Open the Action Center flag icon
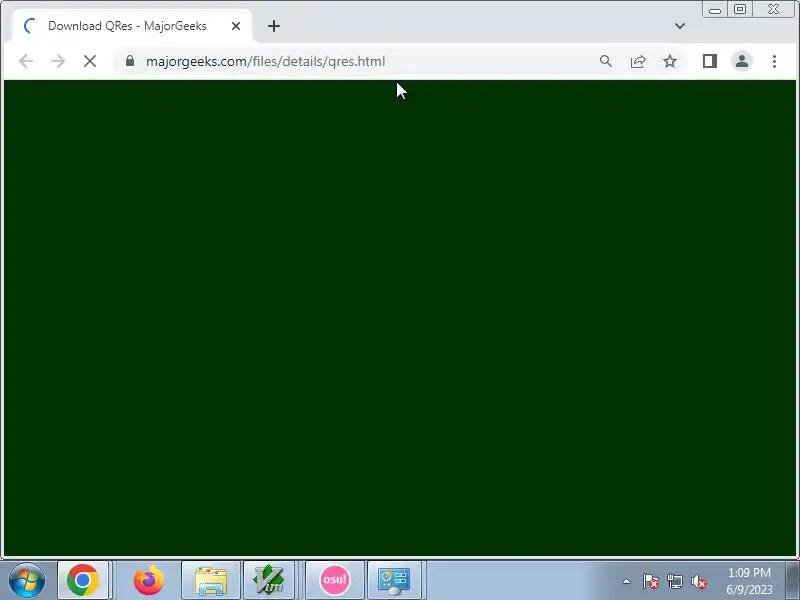 [x=651, y=581]
